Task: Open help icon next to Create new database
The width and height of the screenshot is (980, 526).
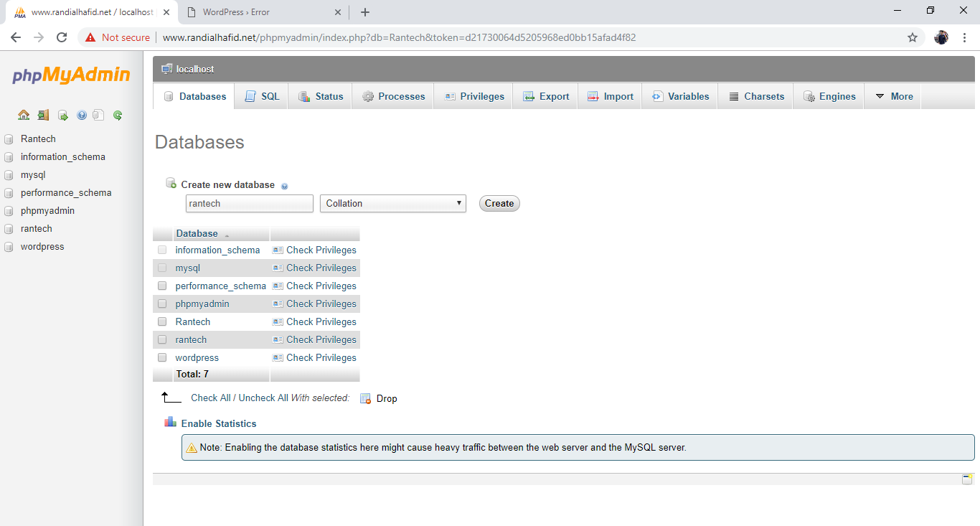Action: 284,186
